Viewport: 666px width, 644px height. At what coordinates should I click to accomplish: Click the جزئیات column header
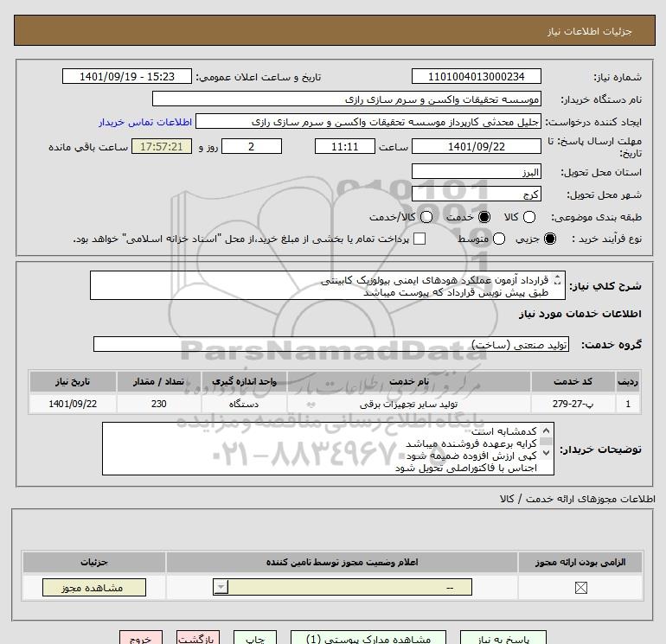(x=94, y=562)
